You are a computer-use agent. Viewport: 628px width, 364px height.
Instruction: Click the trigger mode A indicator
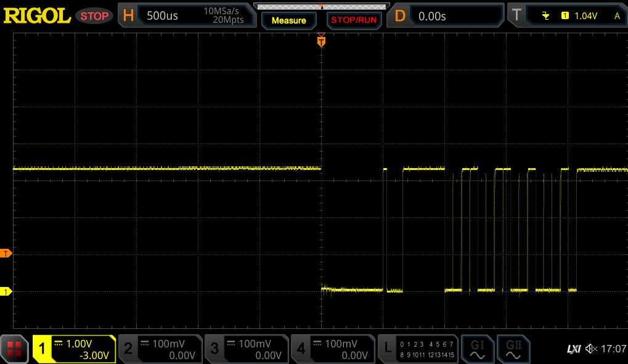[617, 16]
